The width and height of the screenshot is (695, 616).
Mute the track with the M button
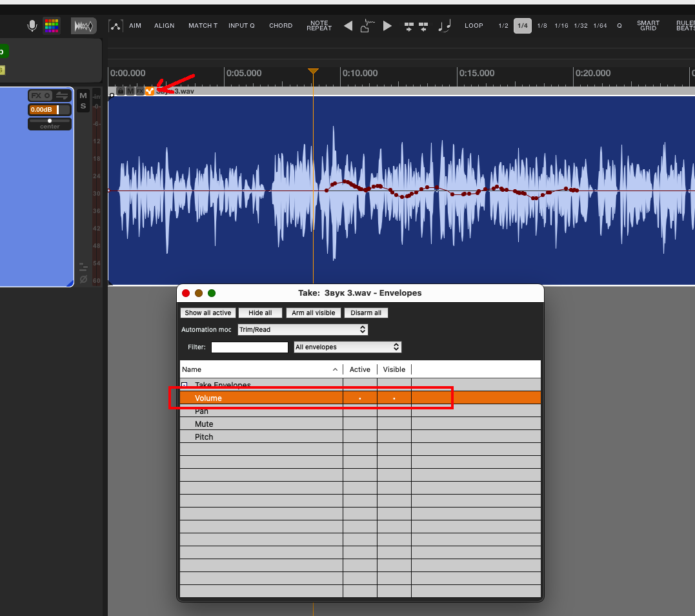click(83, 96)
